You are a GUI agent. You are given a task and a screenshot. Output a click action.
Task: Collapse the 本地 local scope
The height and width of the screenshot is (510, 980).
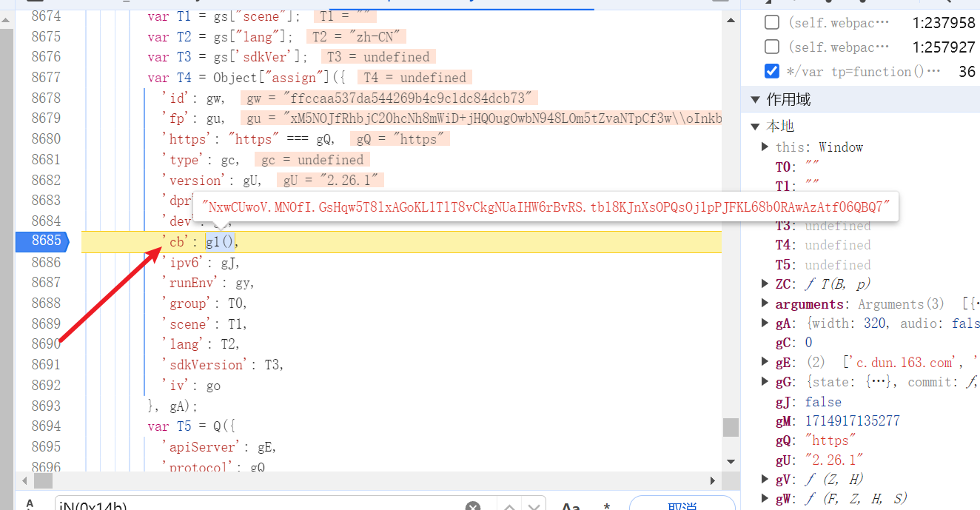pos(755,126)
